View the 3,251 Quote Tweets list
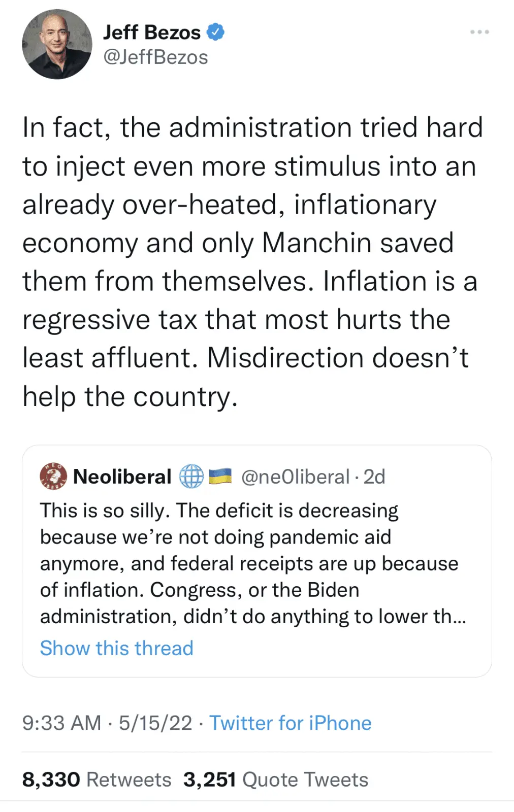The image size is (514, 812). click(x=276, y=780)
